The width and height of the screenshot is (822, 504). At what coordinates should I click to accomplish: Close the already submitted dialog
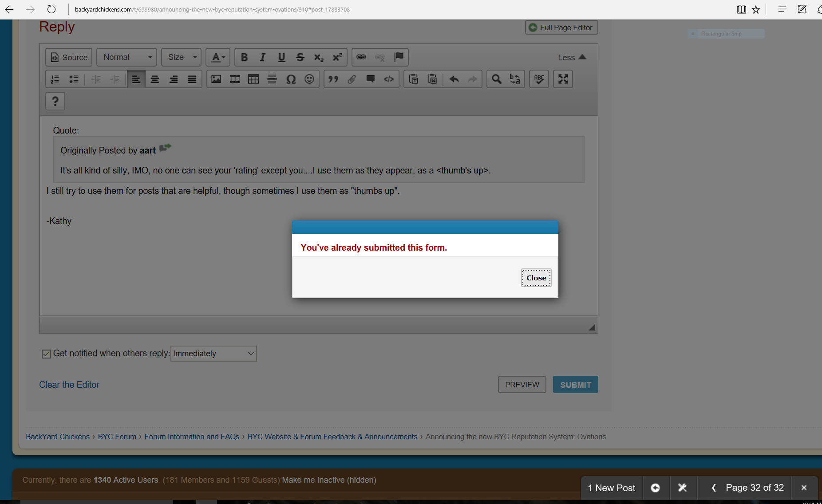536,278
